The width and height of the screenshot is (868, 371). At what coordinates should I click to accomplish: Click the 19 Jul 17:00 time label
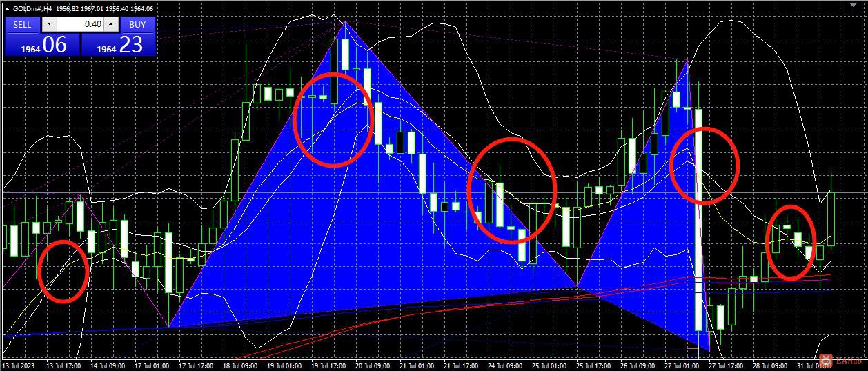pos(328,366)
